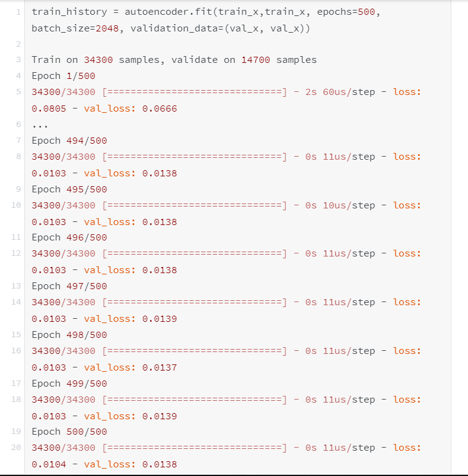Viewport: 468px width, 476px height.
Task: Click the 'Epoch 1/500' line
Action: (x=69, y=76)
